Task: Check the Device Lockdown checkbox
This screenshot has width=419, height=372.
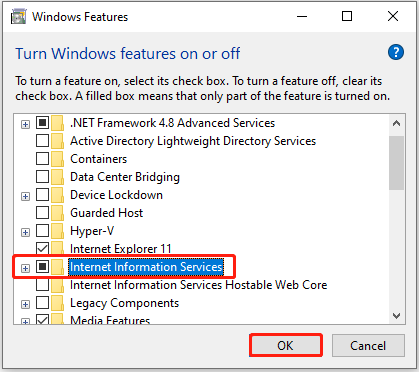Action: click(42, 195)
